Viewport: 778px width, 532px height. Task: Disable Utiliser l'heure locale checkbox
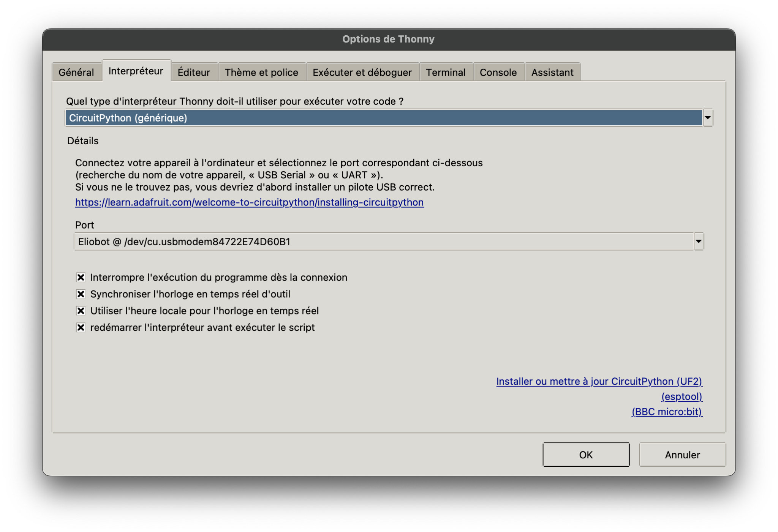[81, 311]
